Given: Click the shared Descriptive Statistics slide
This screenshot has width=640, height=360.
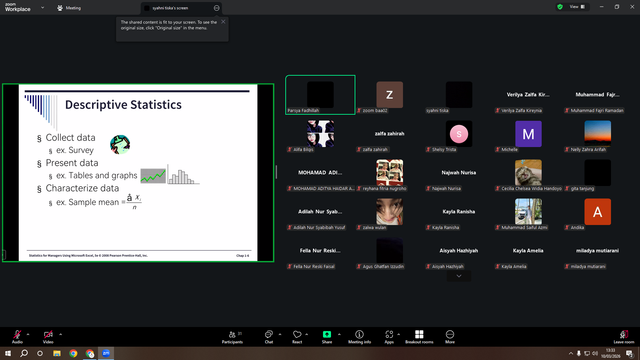Looking at the screenshot, I should (138, 173).
